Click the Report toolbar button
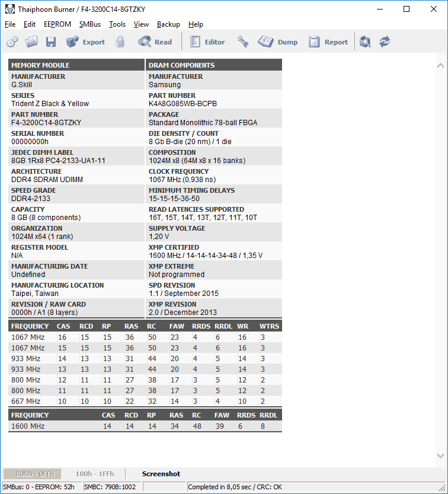This screenshot has height=494, width=448. (328, 42)
